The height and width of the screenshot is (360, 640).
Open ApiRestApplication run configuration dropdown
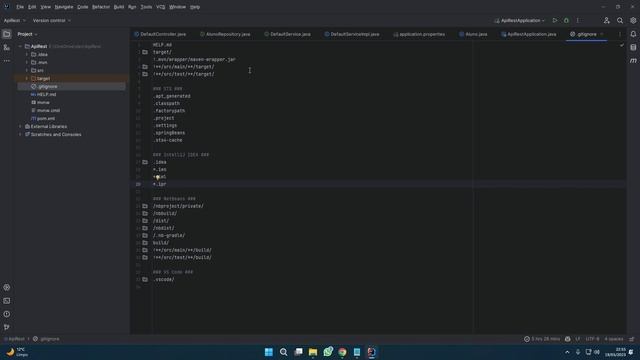pyautogui.click(x=520, y=20)
